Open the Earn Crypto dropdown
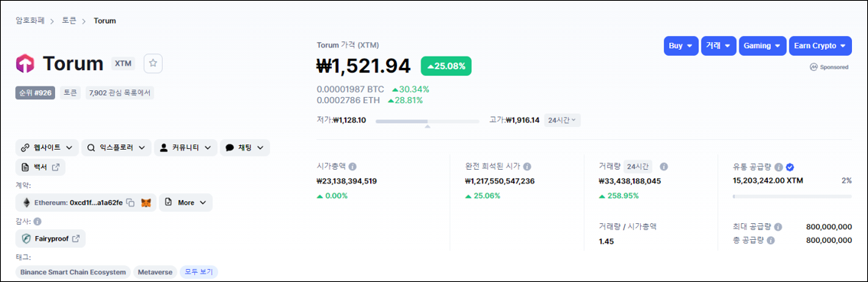The width and height of the screenshot is (868, 282). tap(821, 46)
